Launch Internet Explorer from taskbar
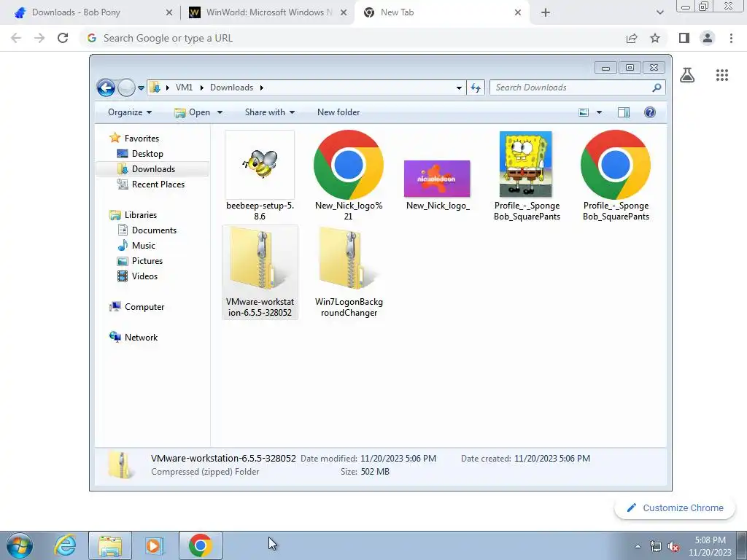This screenshot has height=560, width=747. (65, 545)
